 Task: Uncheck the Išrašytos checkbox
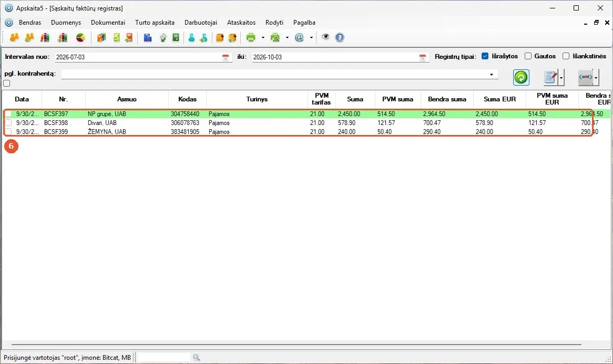[x=485, y=56]
